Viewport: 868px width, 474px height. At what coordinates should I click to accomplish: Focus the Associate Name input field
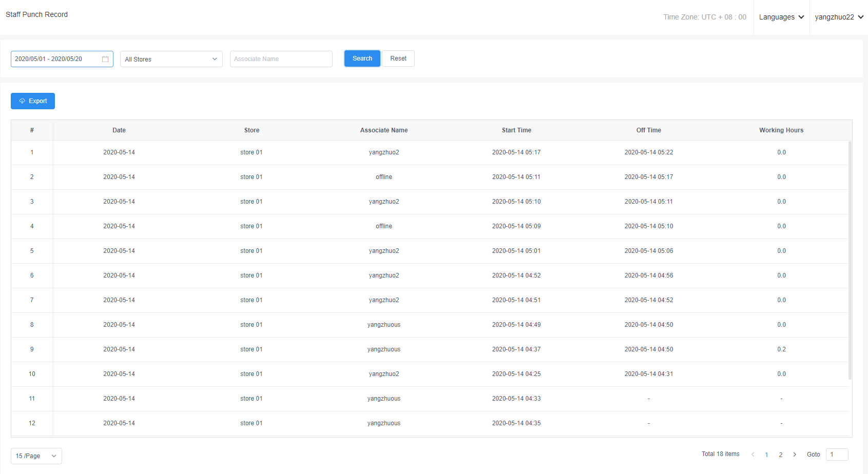(x=281, y=59)
